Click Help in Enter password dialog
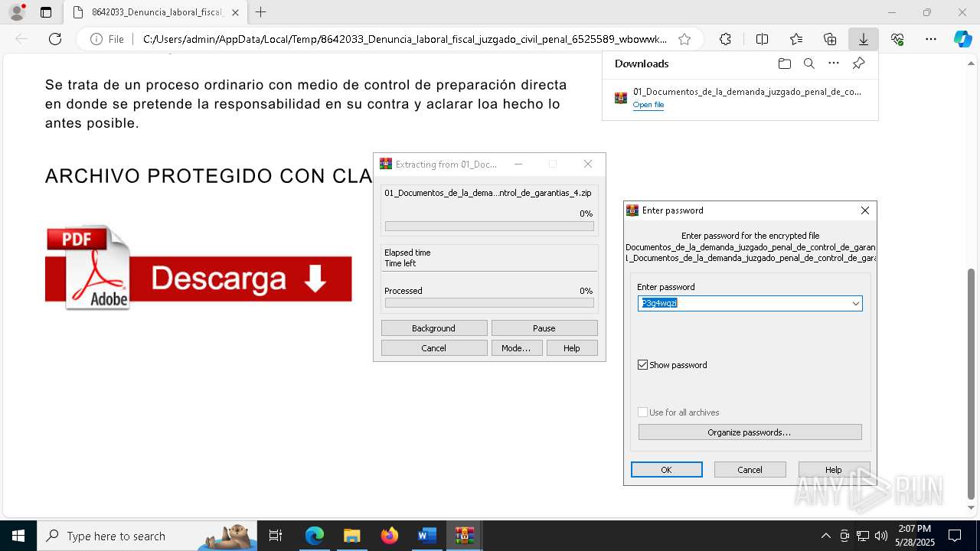 (834, 470)
